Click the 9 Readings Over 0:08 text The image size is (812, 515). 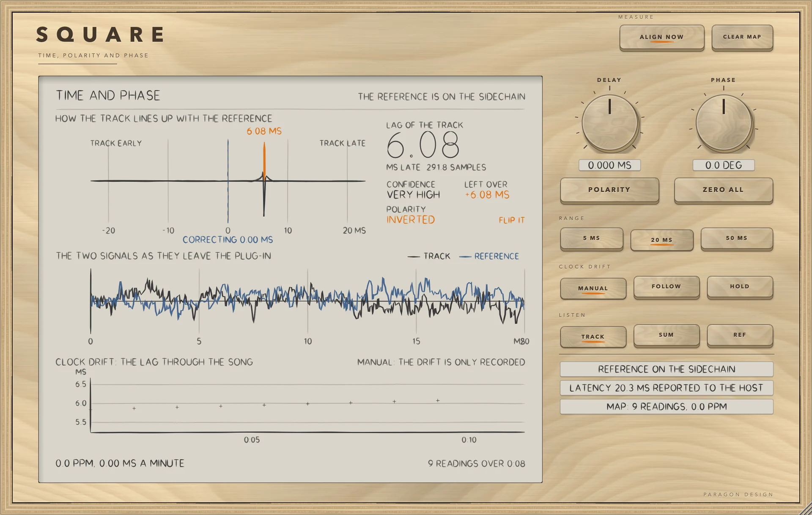[476, 464]
